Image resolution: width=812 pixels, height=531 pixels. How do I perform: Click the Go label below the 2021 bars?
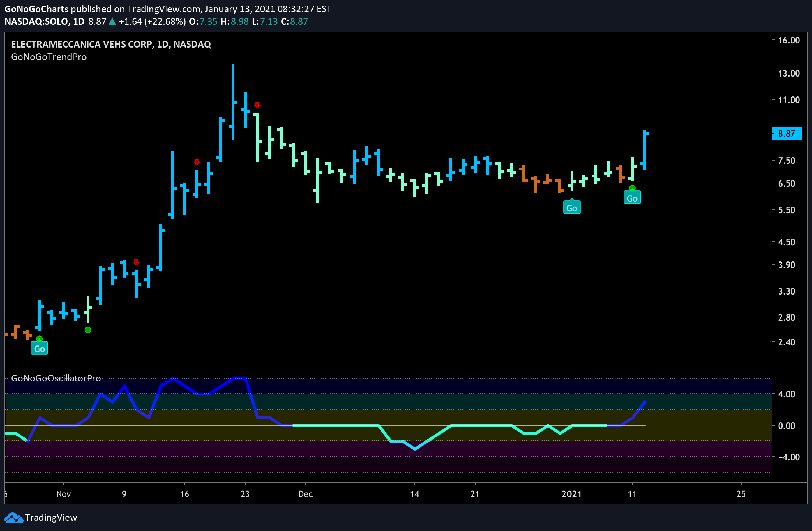point(572,207)
